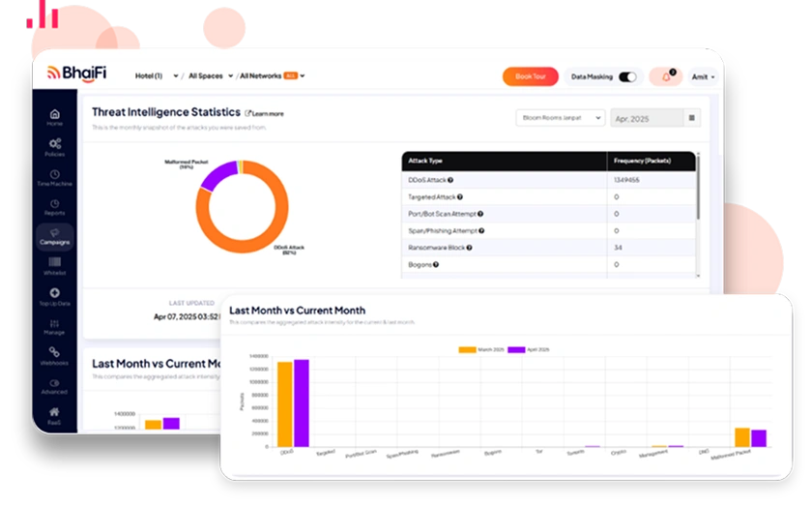Toggle April 2025 legend series
Viewport: 812px width, 506px height.
pyautogui.click(x=528, y=349)
